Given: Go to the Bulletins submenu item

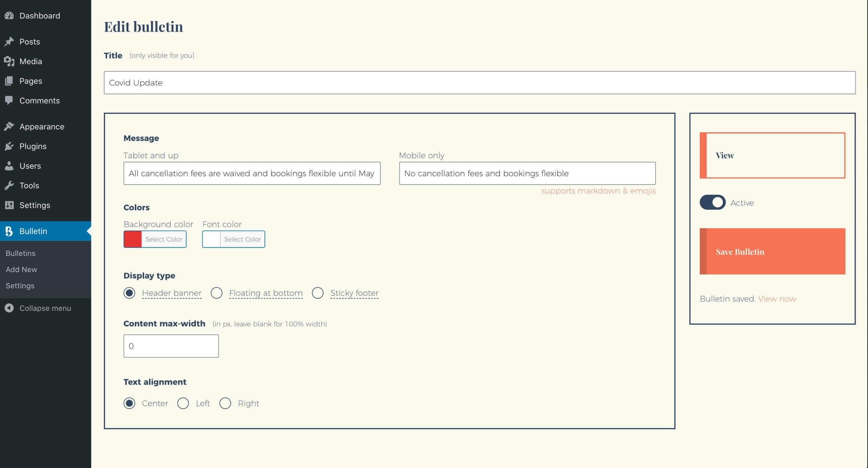Looking at the screenshot, I should 21,253.
